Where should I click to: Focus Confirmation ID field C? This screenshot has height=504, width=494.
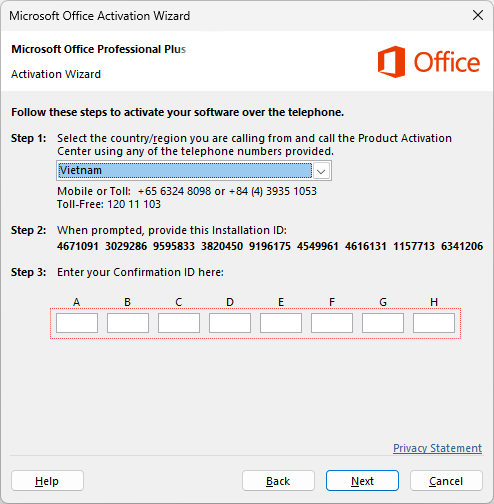click(179, 323)
